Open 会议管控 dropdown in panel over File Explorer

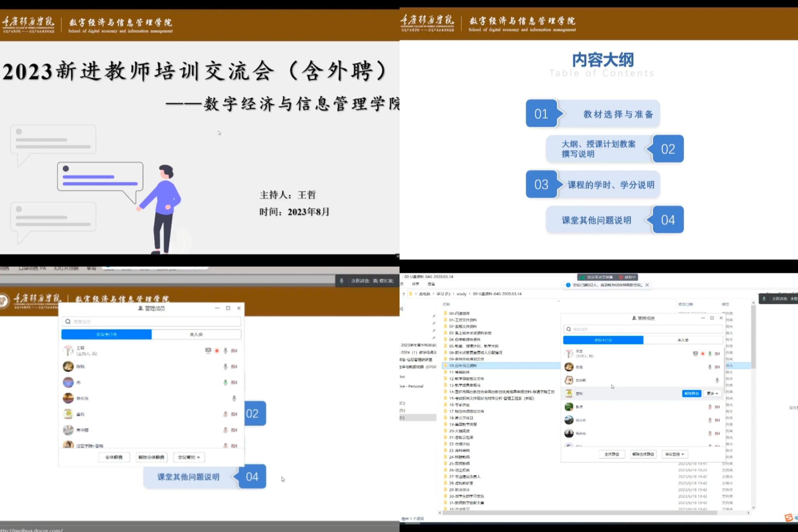674,454
